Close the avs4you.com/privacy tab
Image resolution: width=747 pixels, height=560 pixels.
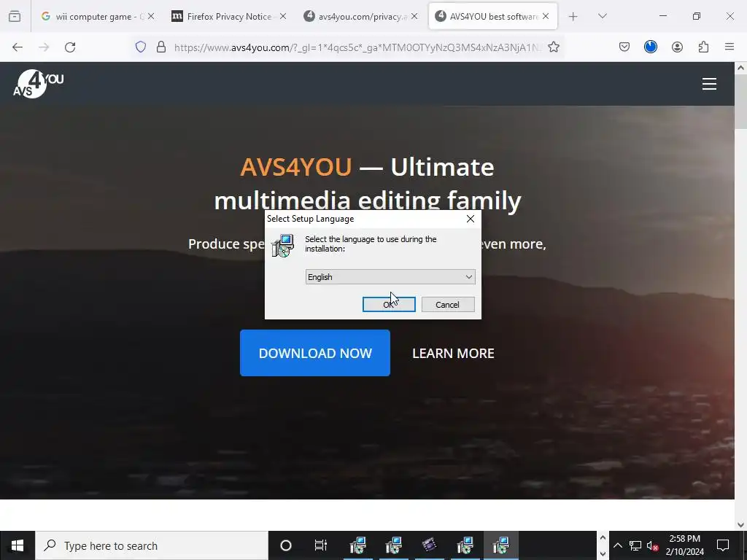(x=414, y=16)
